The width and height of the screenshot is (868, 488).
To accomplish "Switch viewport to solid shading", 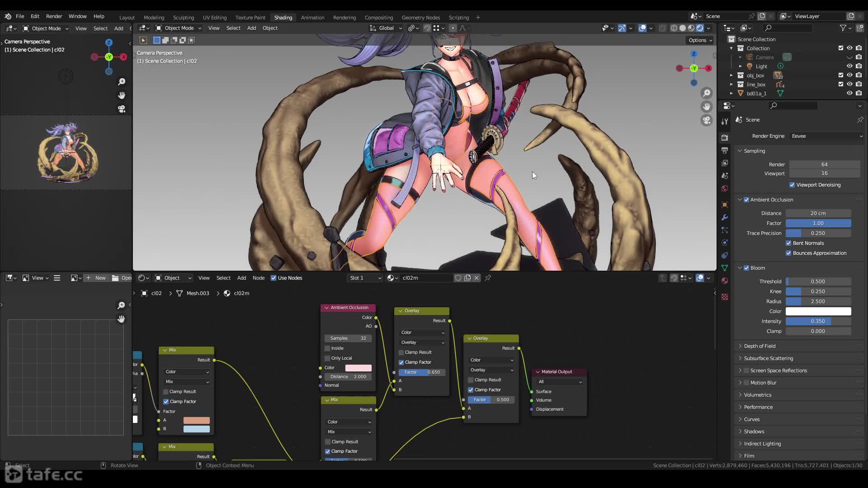I will pyautogui.click(x=683, y=28).
